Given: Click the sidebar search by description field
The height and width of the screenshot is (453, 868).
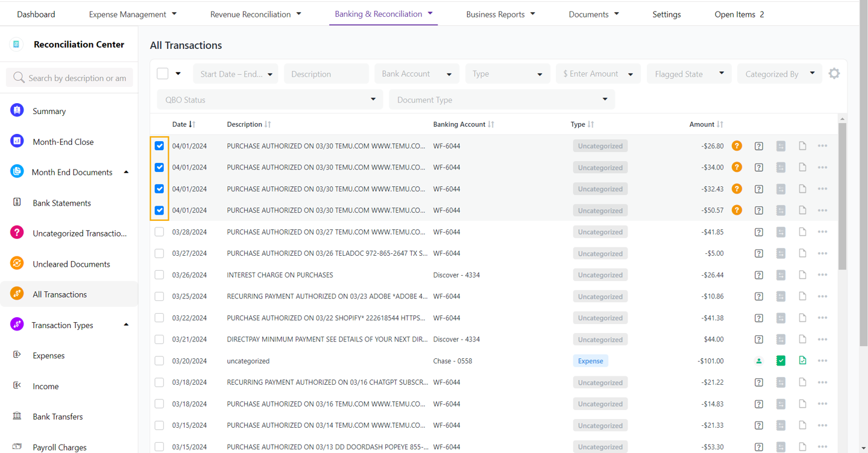Looking at the screenshot, I should pos(69,78).
